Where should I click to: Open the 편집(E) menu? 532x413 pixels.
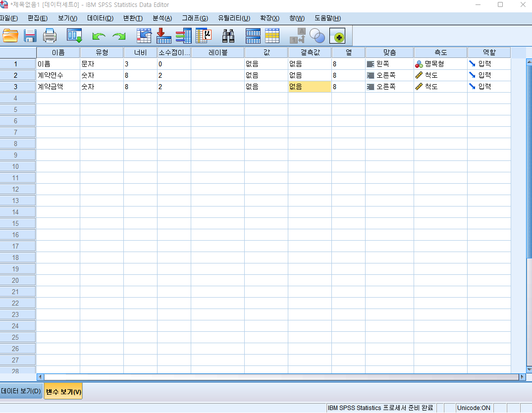[x=38, y=18]
